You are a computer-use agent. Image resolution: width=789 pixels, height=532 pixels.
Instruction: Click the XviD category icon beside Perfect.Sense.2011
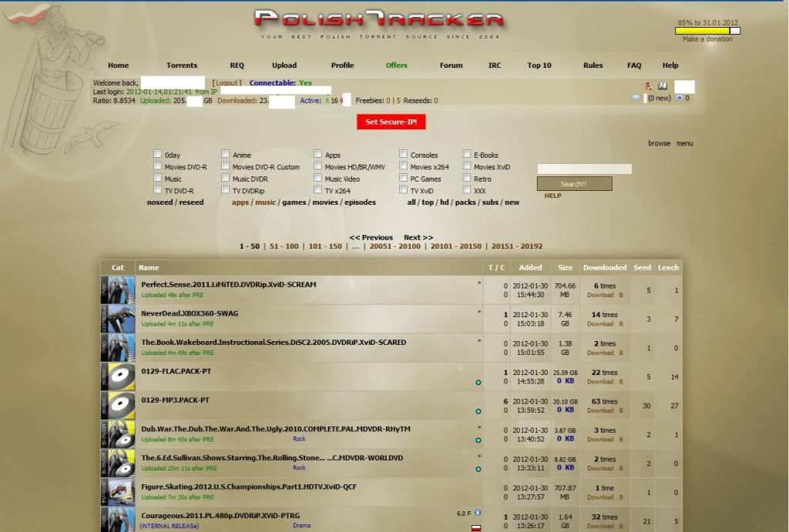(118, 289)
